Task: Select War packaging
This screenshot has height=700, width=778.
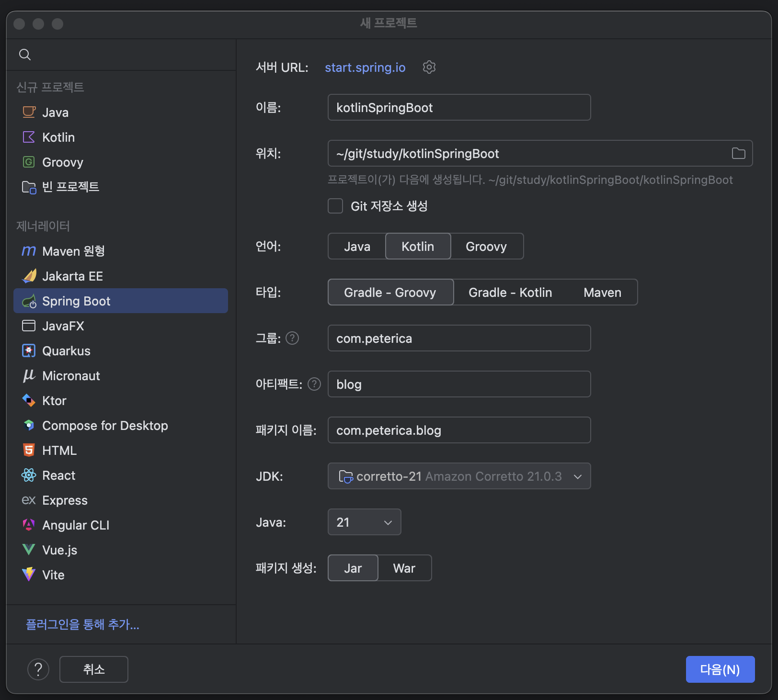Action: click(x=404, y=568)
